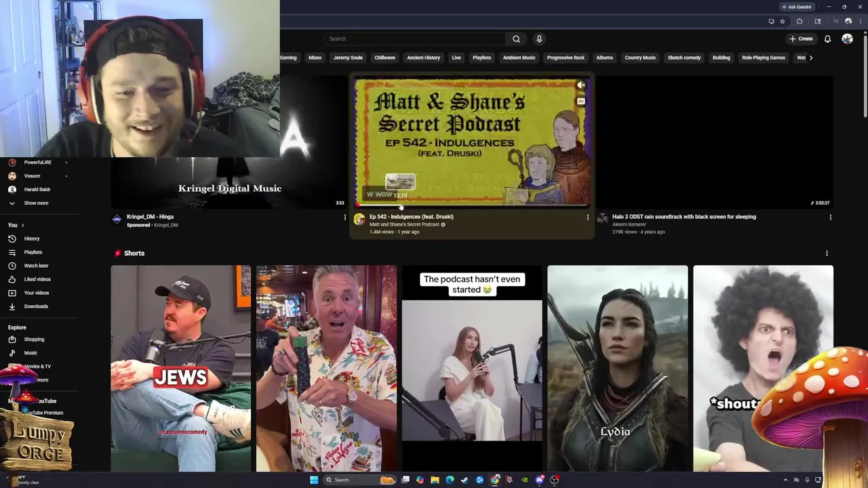
Task: Open more options for Kringel_DM ad
Action: (x=344, y=218)
